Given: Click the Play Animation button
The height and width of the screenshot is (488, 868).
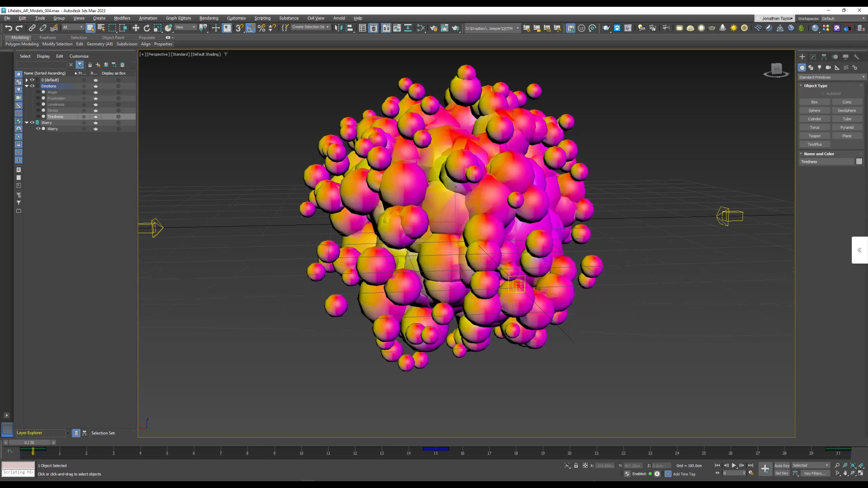Looking at the screenshot, I should point(734,465).
